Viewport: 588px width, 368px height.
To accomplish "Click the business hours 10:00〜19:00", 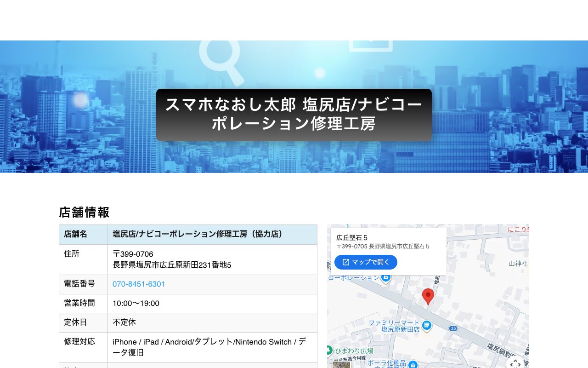I will (136, 304).
